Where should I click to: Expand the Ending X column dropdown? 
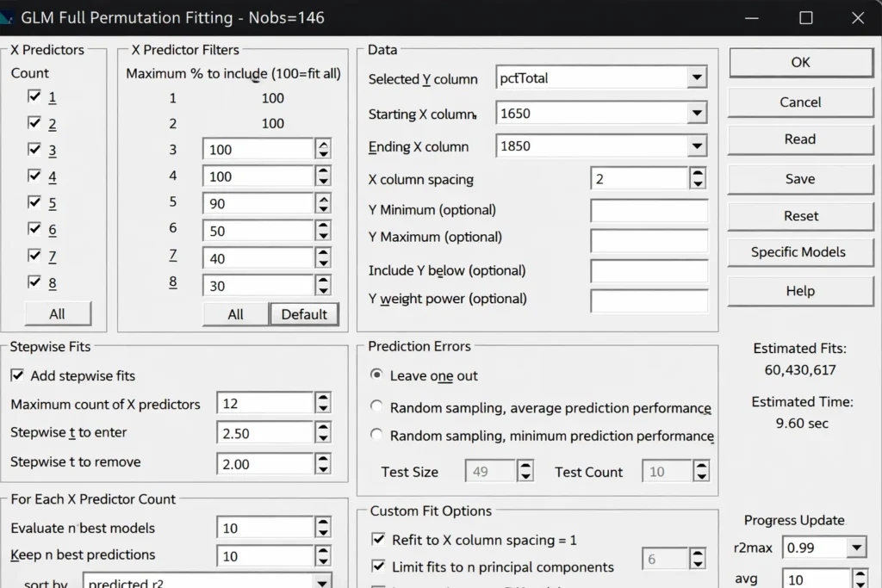(697, 146)
